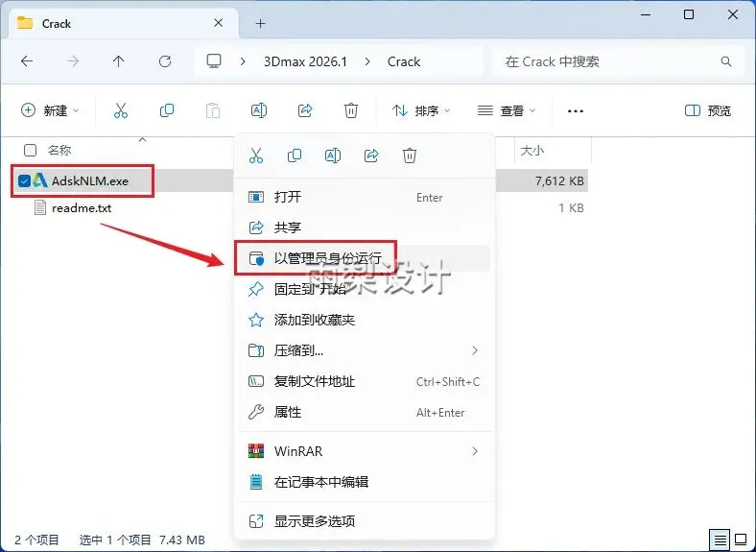Sort by the 名称 column header
Viewport: 756px width, 552px height.
click(x=59, y=150)
